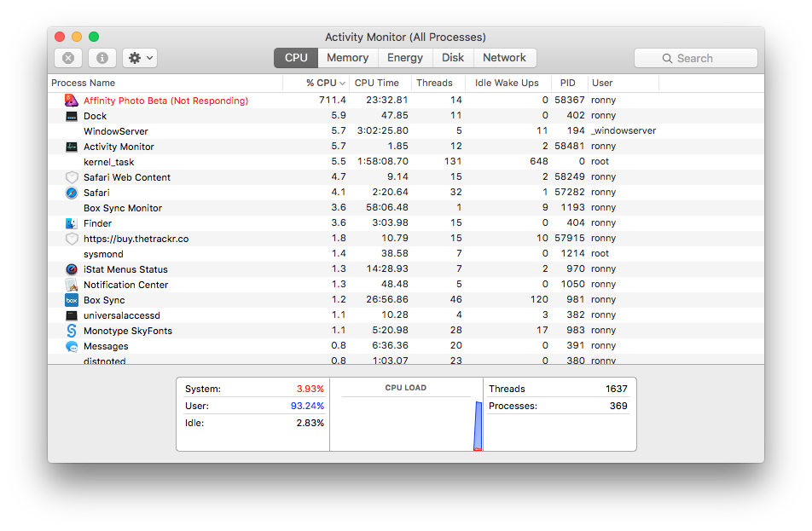Screen dimensions: 812x531
Task: Sort by the PID column header
Action: click(x=568, y=83)
